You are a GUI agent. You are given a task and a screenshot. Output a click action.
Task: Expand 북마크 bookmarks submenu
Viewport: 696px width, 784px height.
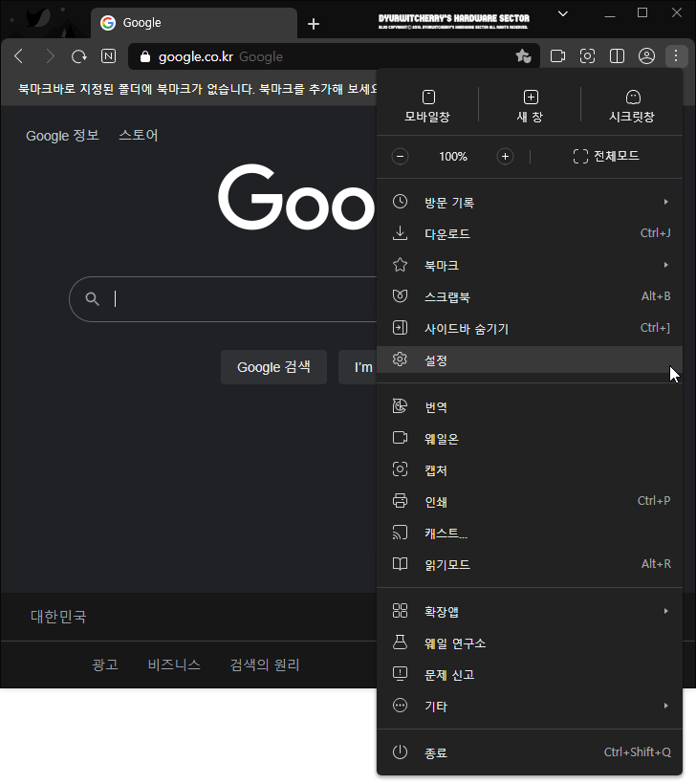click(530, 265)
